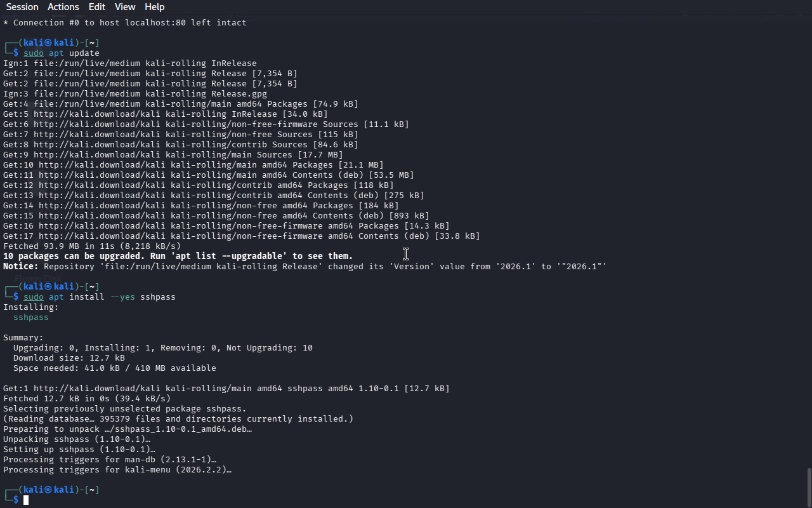Click the block cursor at the bottom prompt
Viewport: 812px width, 508px height.
(26, 500)
